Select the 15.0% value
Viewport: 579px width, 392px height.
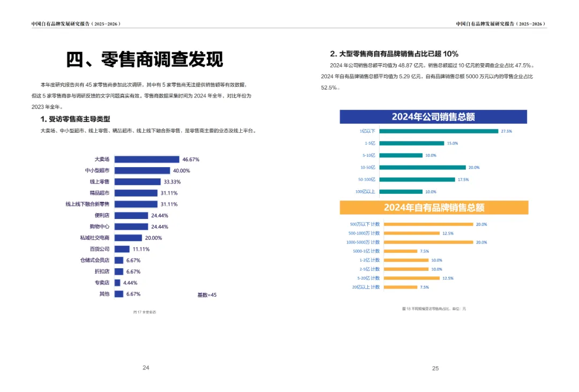(452, 144)
